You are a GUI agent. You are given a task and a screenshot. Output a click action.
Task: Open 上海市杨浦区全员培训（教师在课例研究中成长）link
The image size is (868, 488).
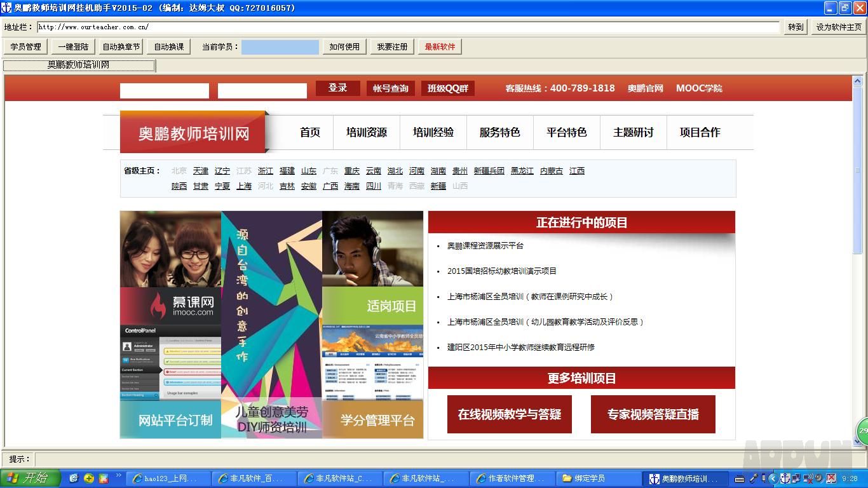[x=530, y=297]
